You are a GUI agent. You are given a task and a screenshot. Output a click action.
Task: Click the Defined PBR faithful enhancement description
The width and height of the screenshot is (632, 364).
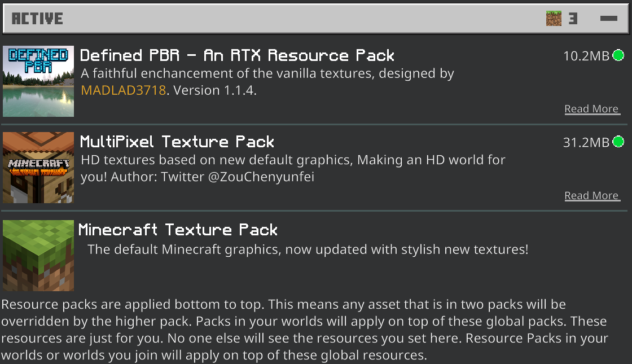pyautogui.click(x=267, y=73)
